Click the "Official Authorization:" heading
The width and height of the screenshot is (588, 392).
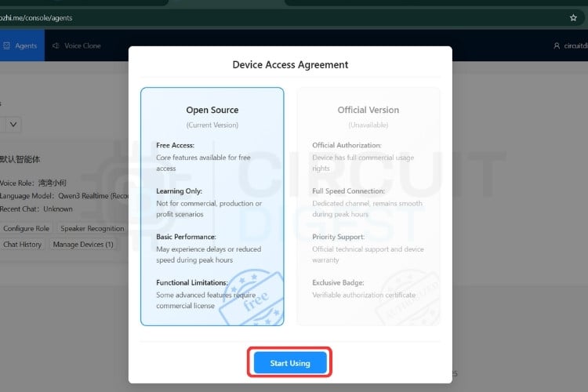(x=347, y=145)
